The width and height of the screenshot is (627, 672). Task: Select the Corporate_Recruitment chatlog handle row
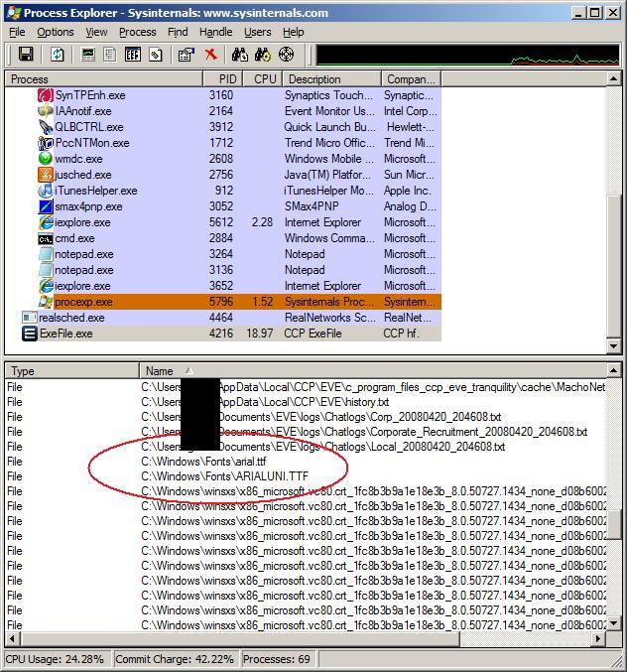coord(306,432)
